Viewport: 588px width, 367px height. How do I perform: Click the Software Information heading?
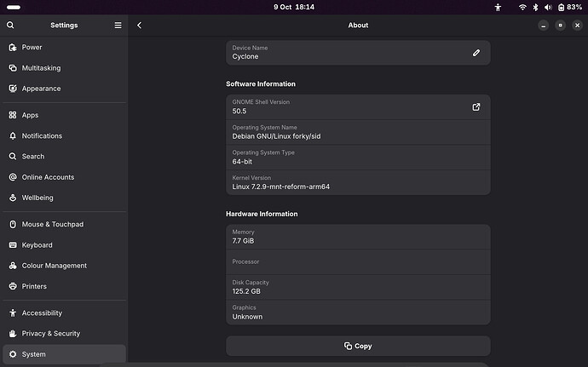pos(261,84)
